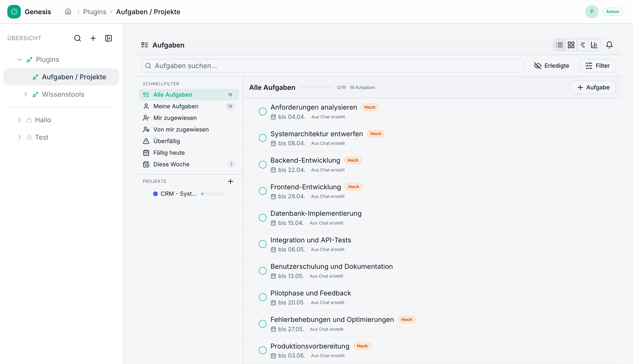Go to home via house icon
The width and height of the screenshot is (633, 364).
(68, 12)
